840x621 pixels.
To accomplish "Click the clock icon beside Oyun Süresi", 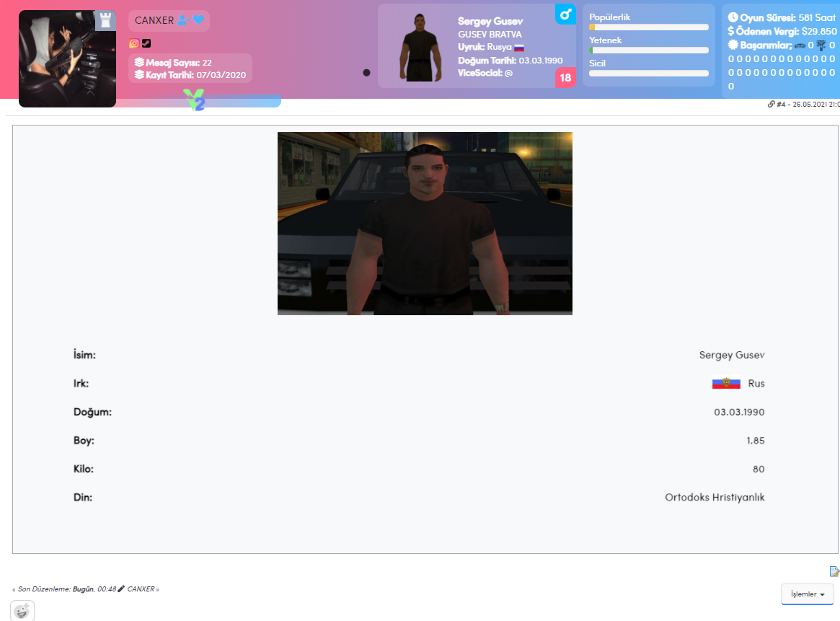I will click(x=733, y=18).
